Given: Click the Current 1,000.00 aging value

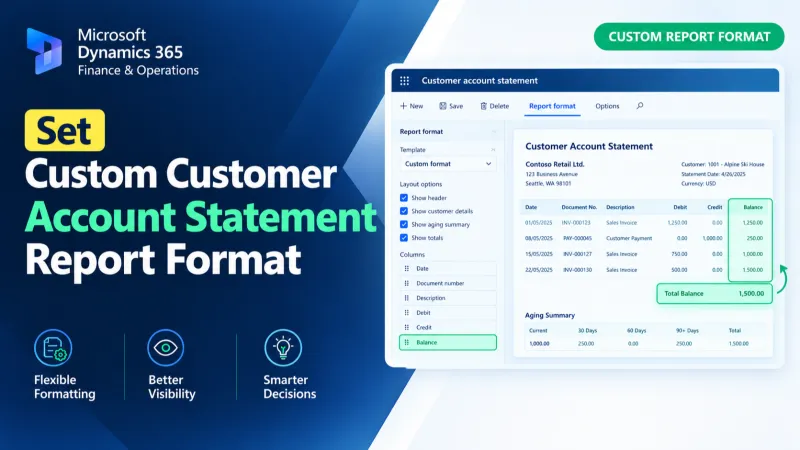Looking at the screenshot, I should [x=539, y=344].
